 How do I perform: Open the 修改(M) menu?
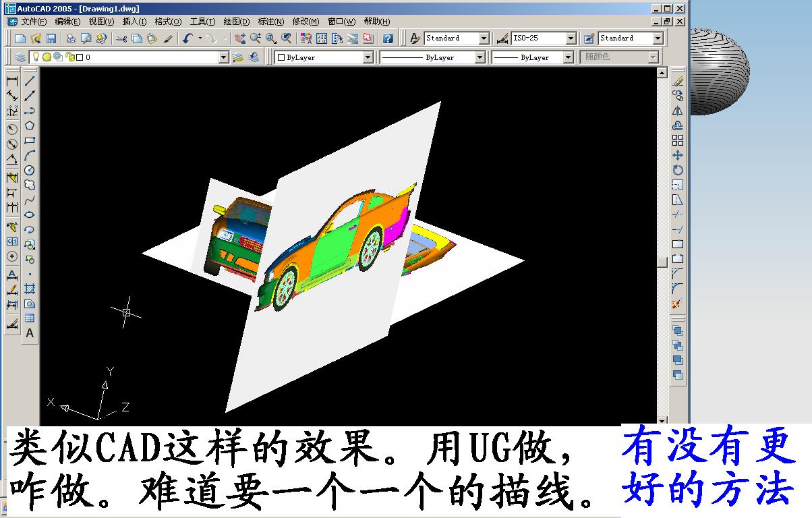point(306,22)
